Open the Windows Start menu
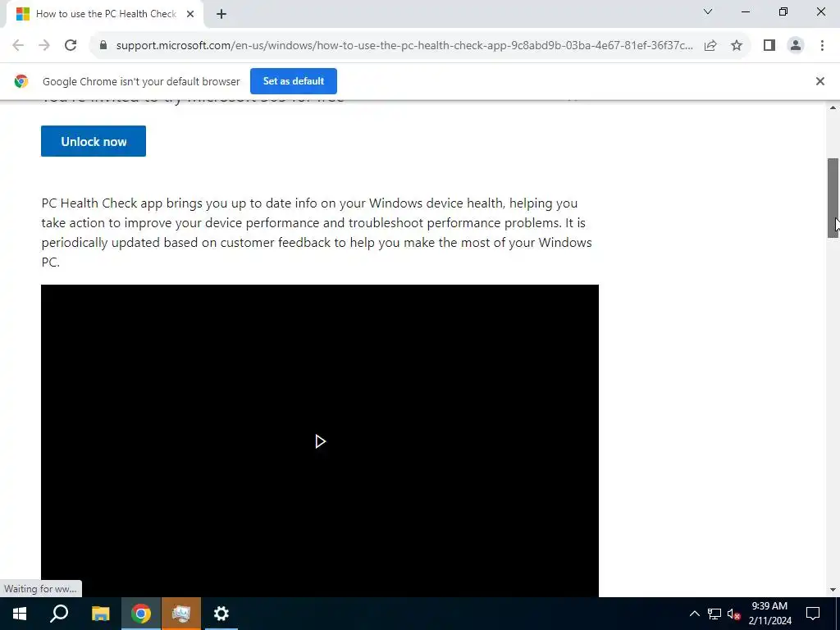840x630 pixels. pos(20,614)
